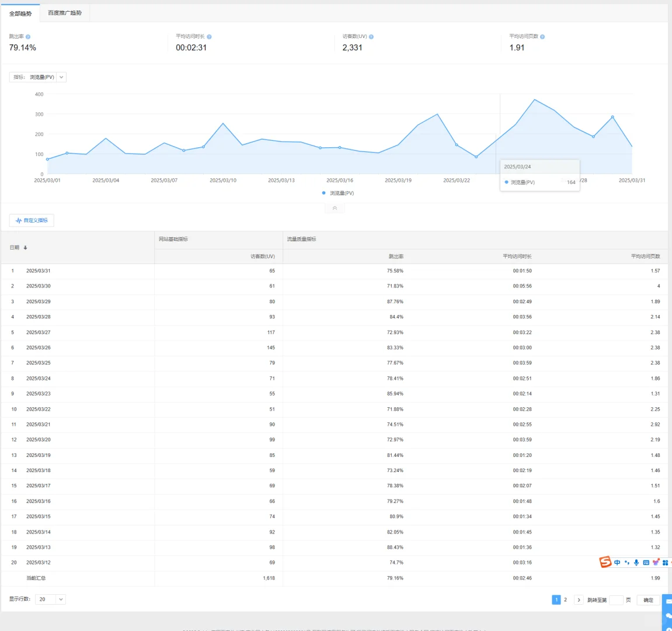Toggle Sogou punctuation mode icon
Viewport: 672px width, 631px height.
tap(626, 563)
